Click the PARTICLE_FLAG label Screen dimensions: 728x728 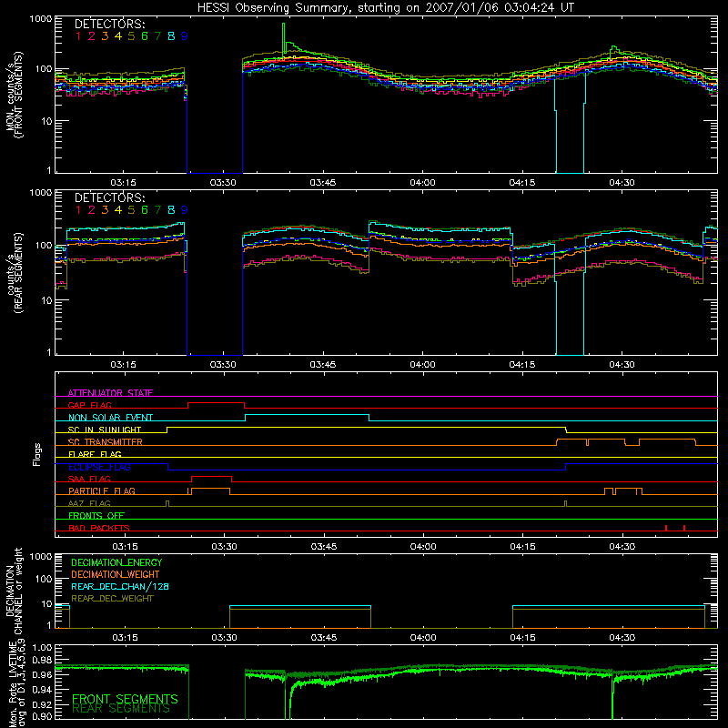click(x=102, y=491)
